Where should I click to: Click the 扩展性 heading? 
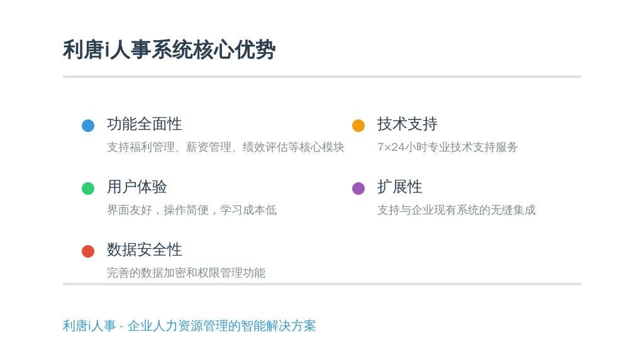399,187
